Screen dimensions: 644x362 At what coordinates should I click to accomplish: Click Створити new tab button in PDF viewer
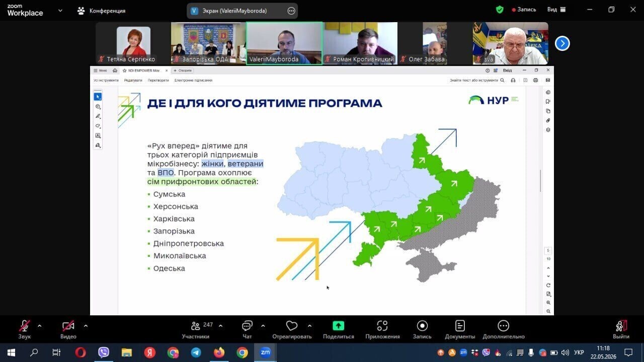pos(182,70)
